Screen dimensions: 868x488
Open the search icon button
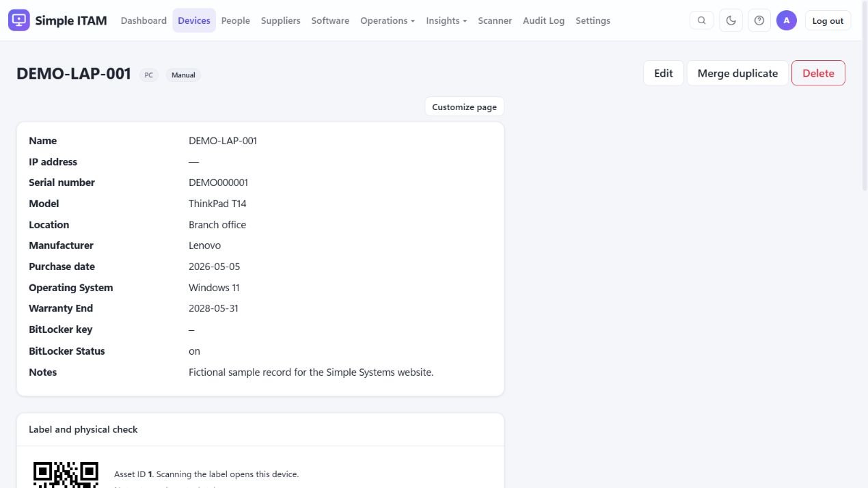[702, 21]
